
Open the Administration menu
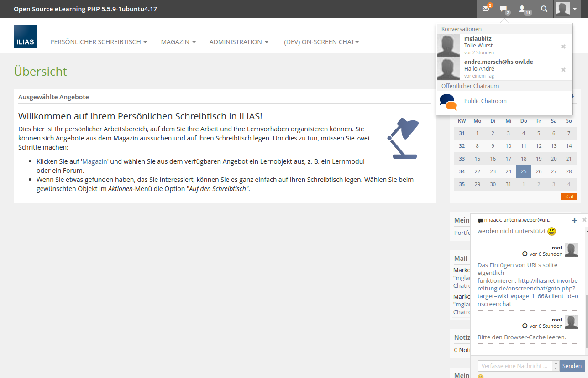239,42
